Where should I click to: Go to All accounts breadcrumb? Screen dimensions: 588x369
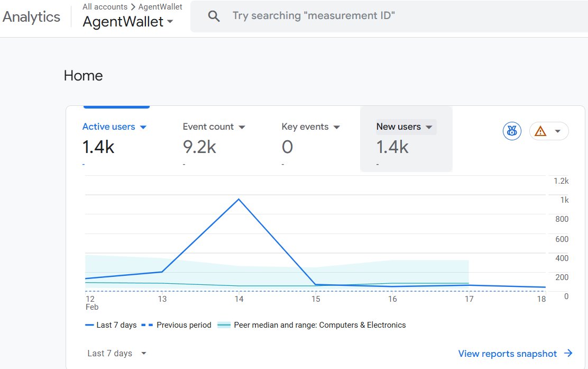point(105,7)
